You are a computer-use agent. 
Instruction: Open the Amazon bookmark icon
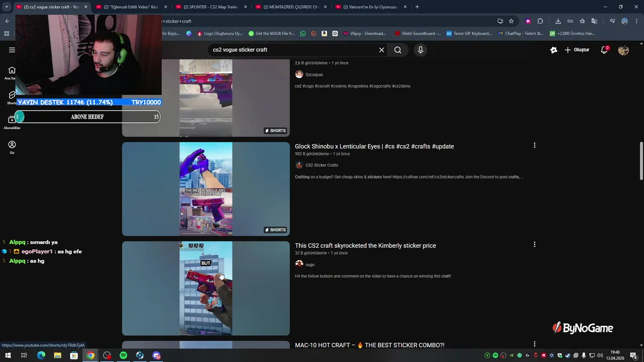point(324,34)
